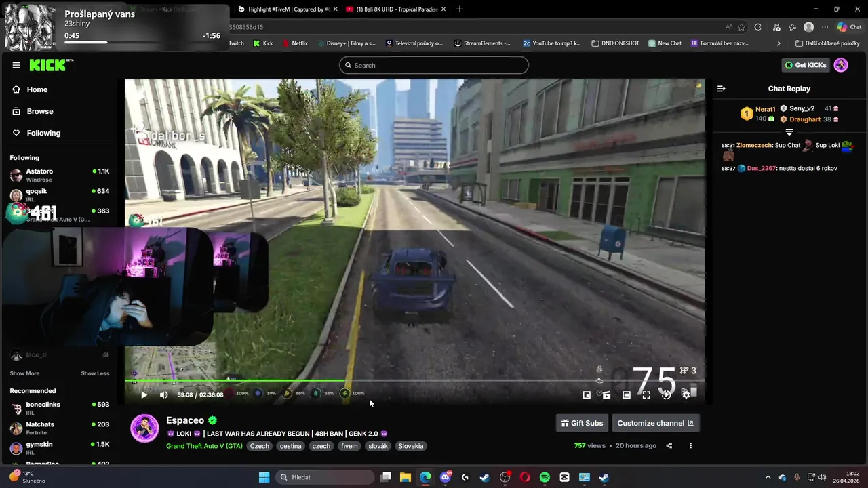Screen dimensions: 868x488
Task: Focus the Kick search field
Action: (434, 65)
